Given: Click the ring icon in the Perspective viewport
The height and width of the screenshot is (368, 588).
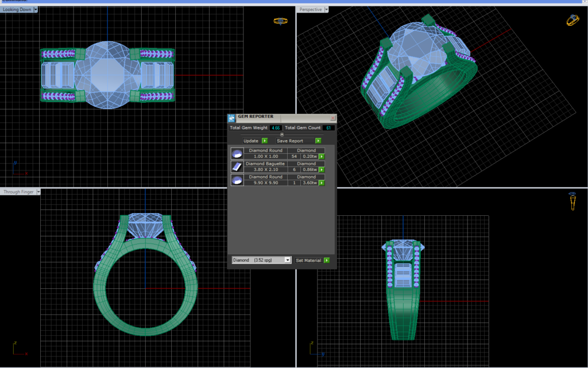Looking at the screenshot, I should 572,20.
